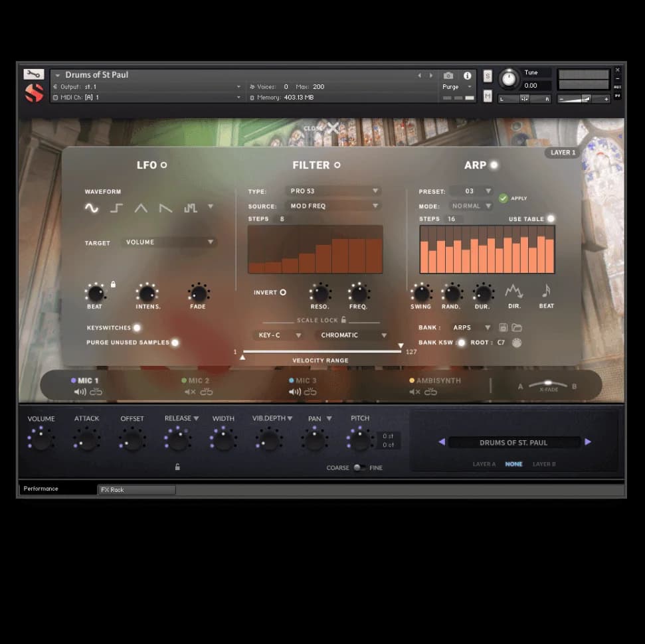
Task: Select the sawtooth waveform icon
Action: point(165,208)
